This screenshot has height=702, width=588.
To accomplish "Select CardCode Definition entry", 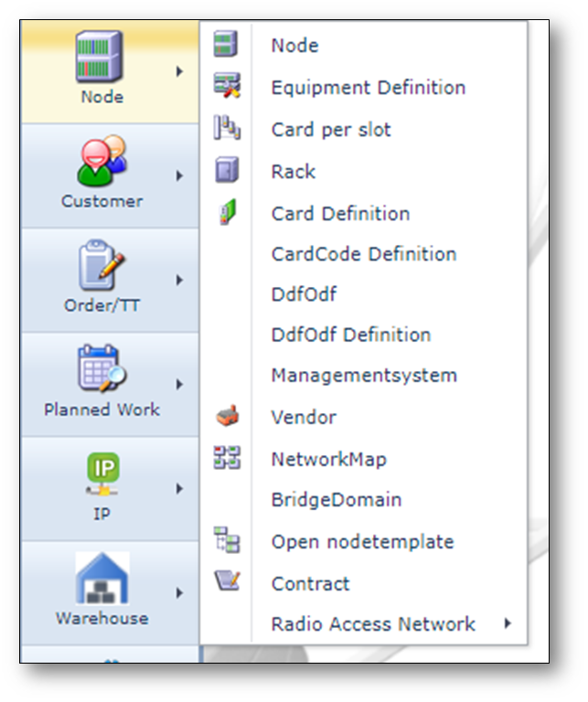I will (x=363, y=254).
